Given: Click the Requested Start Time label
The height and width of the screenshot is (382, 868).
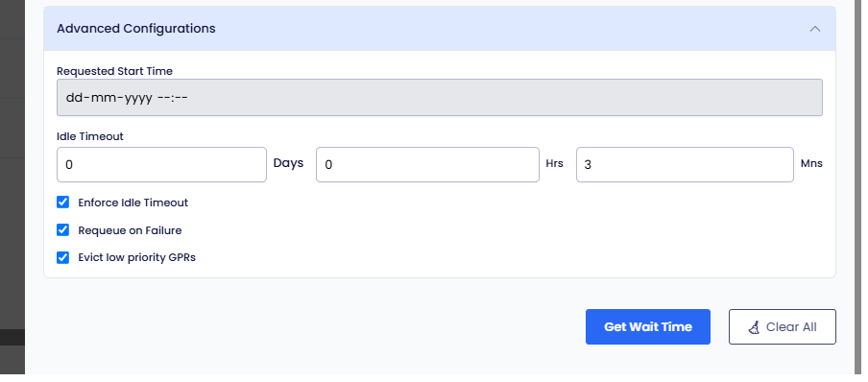Looking at the screenshot, I should coord(114,71).
